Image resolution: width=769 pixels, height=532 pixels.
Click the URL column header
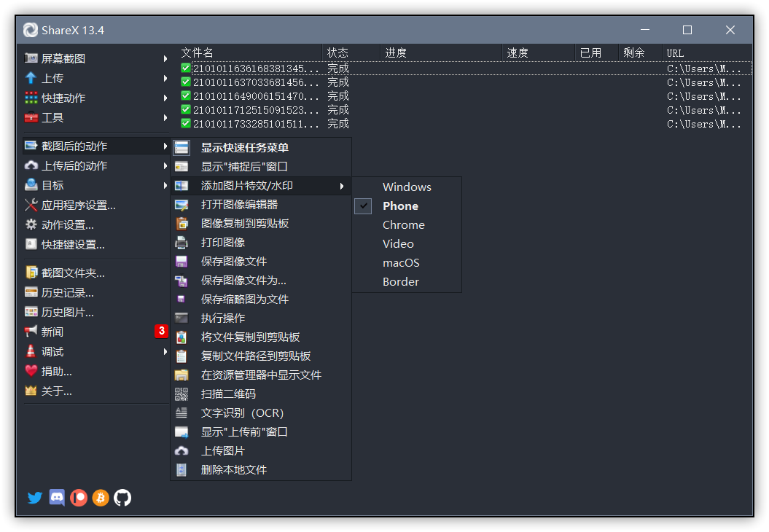click(707, 52)
